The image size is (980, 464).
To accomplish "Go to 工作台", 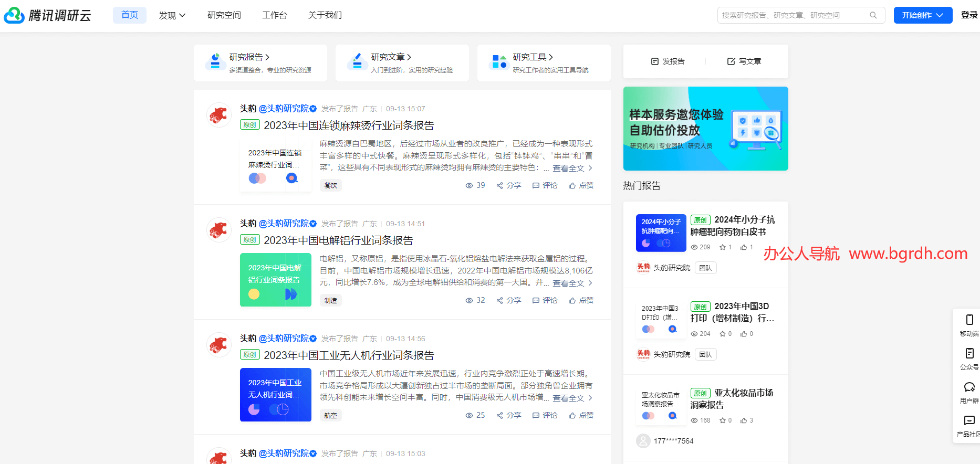I will click(x=275, y=15).
